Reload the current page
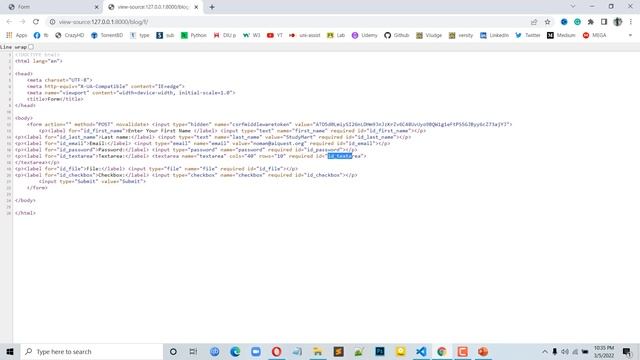The width and height of the screenshot is (640, 360). pos(36,22)
